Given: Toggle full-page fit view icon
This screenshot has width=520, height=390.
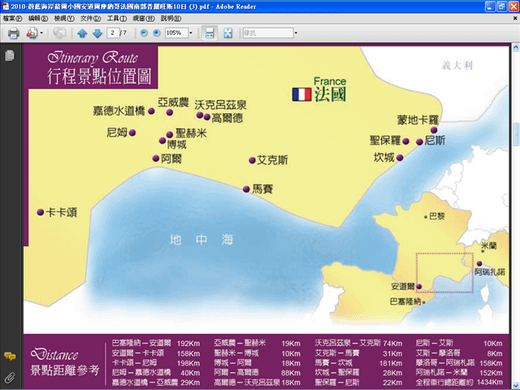Looking at the screenshot, I should [228, 33].
